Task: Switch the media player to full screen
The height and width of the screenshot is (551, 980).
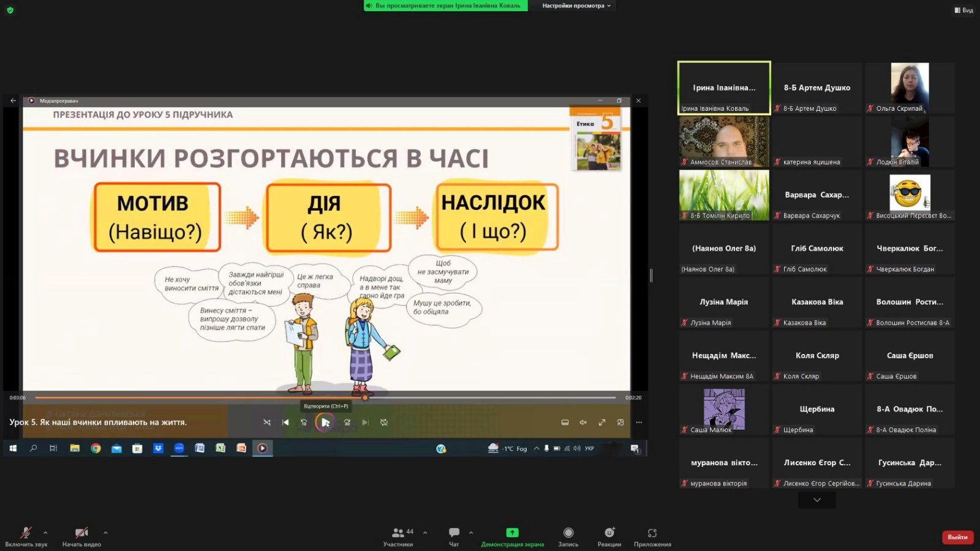Action: click(602, 422)
